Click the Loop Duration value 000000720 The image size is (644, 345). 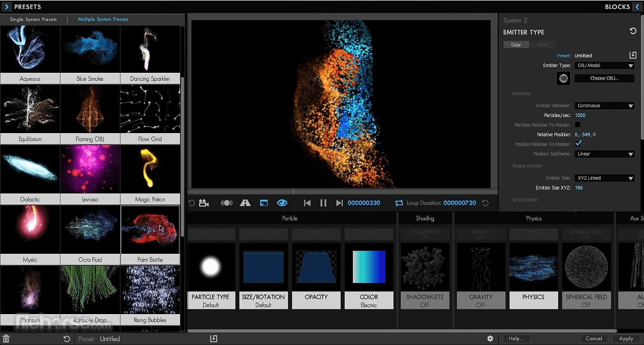point(460,203)
